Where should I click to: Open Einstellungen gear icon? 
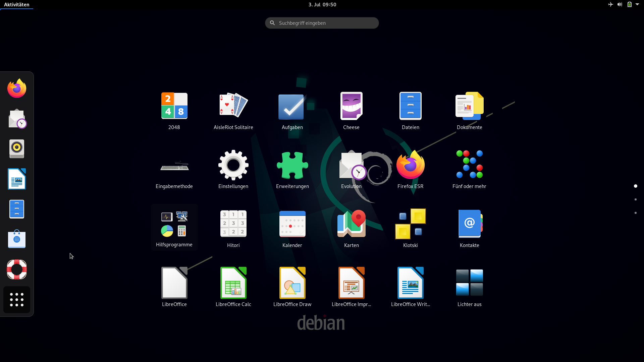pos(233,170)
